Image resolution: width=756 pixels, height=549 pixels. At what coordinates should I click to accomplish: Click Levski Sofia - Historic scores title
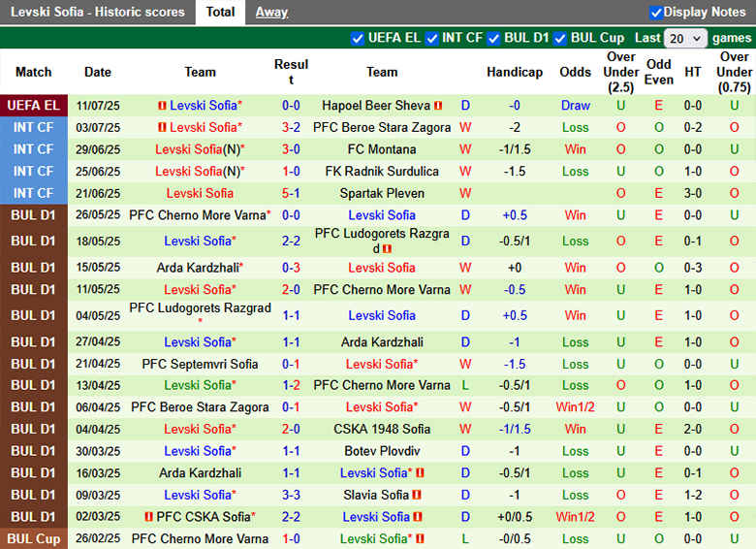click(97, 12)
